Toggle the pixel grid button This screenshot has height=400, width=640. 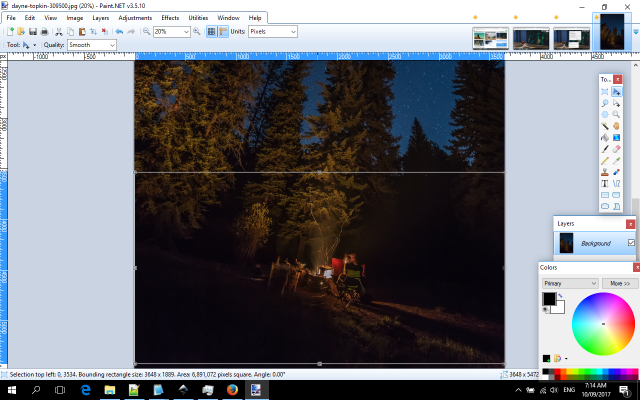pyautogui.click(x=211, y=31)
